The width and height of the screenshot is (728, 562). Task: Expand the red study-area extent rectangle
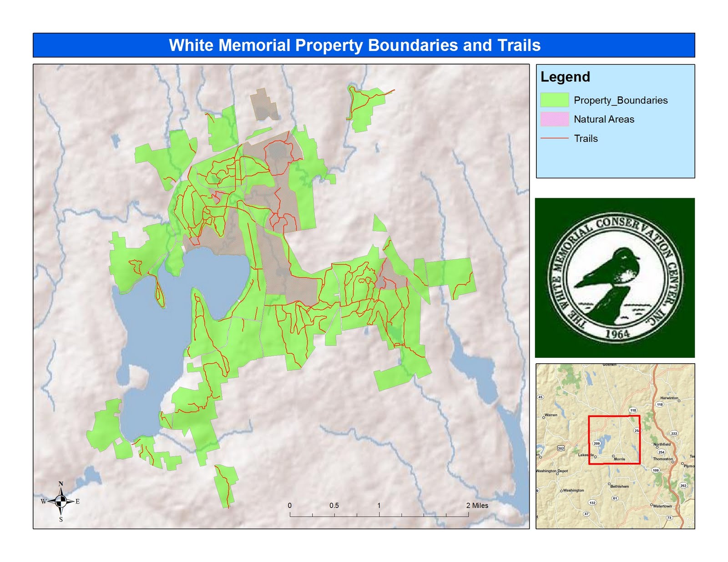tap(614, 416)
